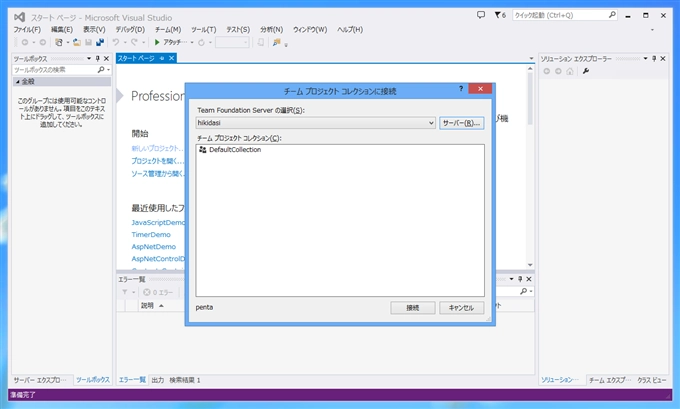The width and height of the screenshot is (680, 409).
Task: Click the プロジェクトを開く... link
Action: pyautogui.click(x=158, y=161)
